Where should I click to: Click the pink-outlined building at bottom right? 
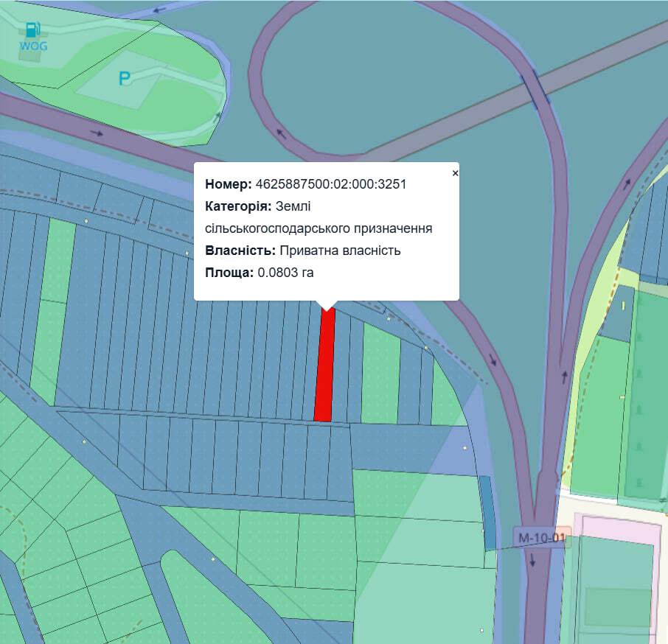[x=616, y=582]
